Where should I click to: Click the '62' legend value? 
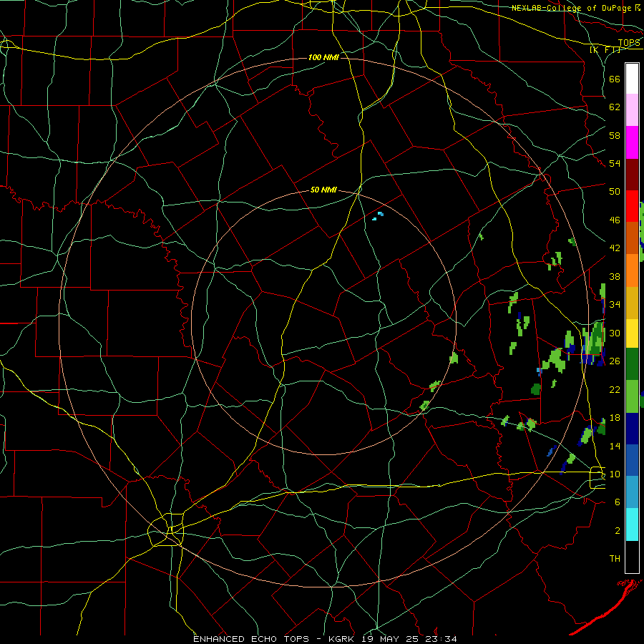click(x=615, y=107)
